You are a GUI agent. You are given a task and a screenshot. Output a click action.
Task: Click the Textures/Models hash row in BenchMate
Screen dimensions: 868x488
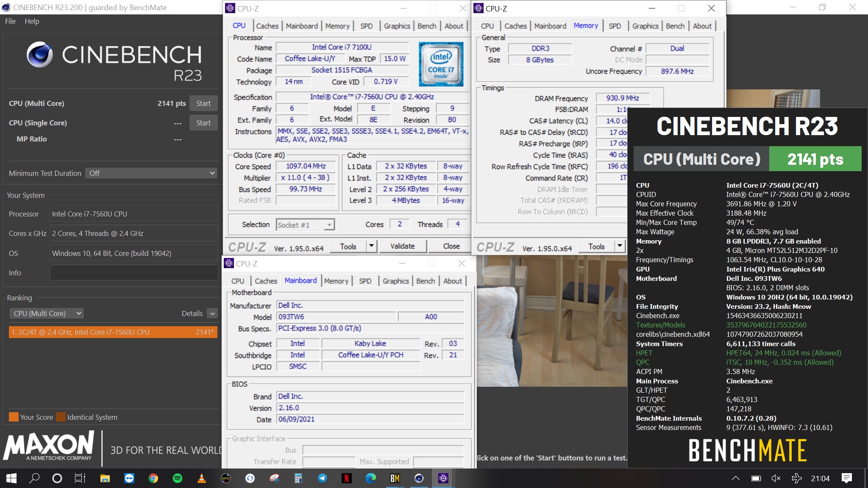(x=721, y=325)
